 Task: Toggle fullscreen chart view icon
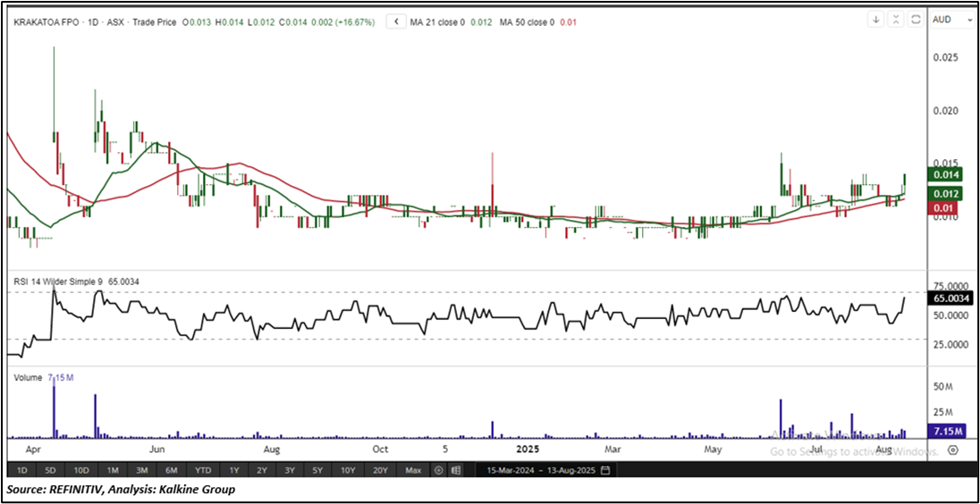pyautogui.click(x=915, y=20)
